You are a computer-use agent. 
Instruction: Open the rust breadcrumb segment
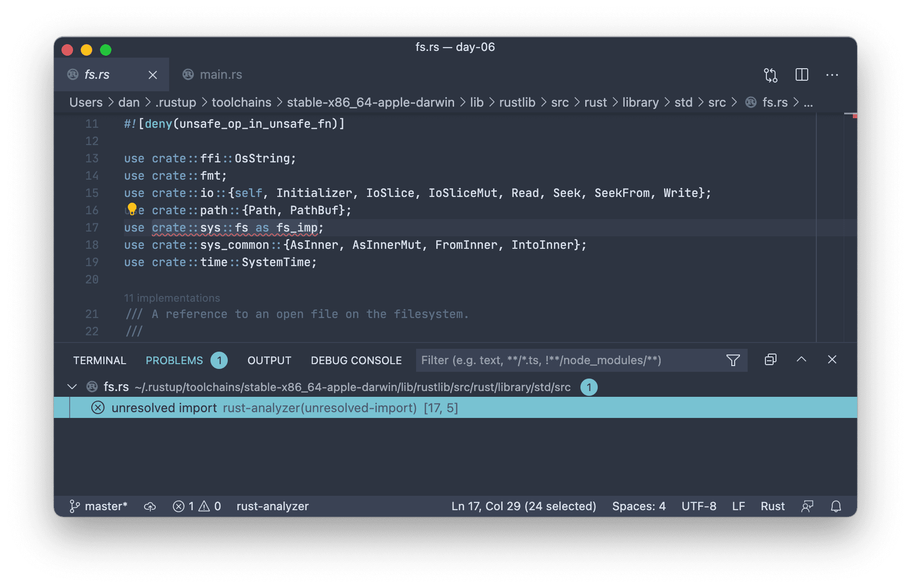[x=595, y=102]
